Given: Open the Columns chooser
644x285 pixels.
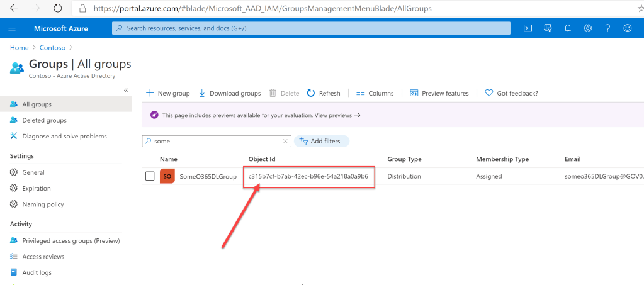Looking at the screenshot, I should 375,93.
